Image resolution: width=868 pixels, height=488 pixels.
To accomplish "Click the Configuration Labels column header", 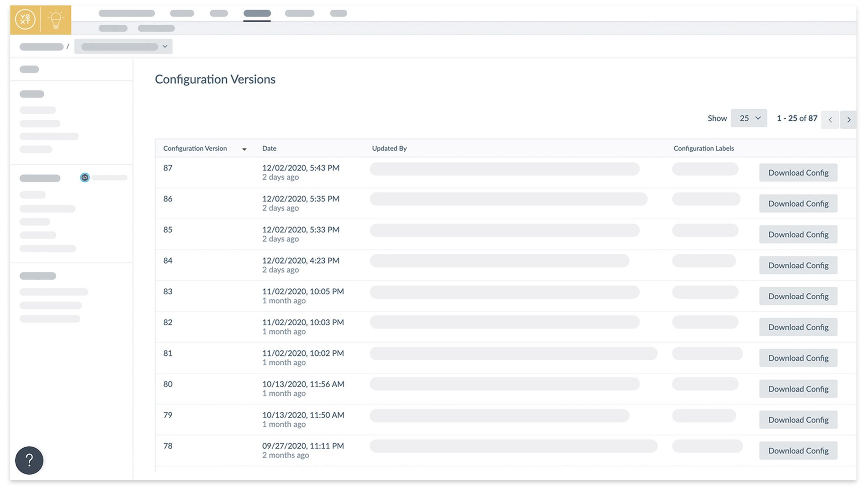I will [x=704, y=149].
